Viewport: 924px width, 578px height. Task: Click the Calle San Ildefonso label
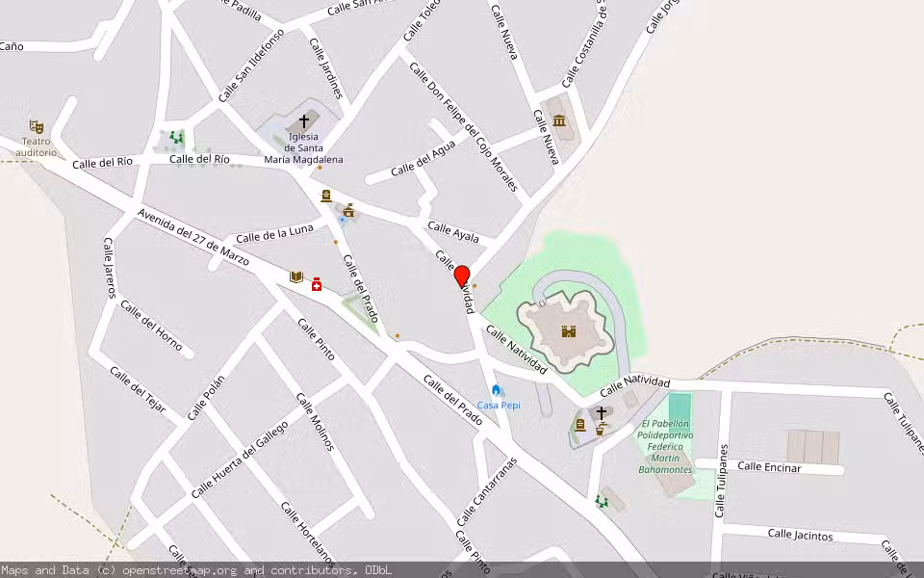[x=250, y=66]
